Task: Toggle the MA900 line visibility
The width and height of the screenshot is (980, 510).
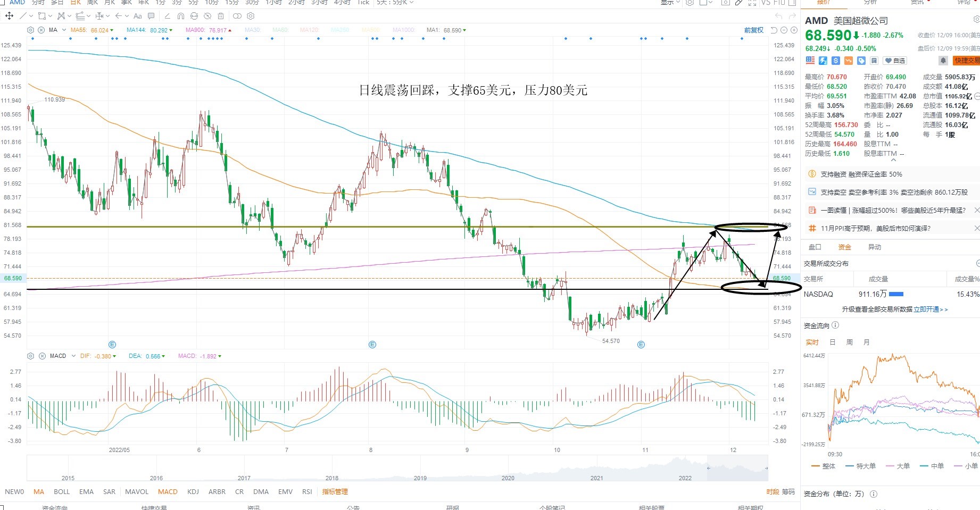Action: (x=208, y=30)
